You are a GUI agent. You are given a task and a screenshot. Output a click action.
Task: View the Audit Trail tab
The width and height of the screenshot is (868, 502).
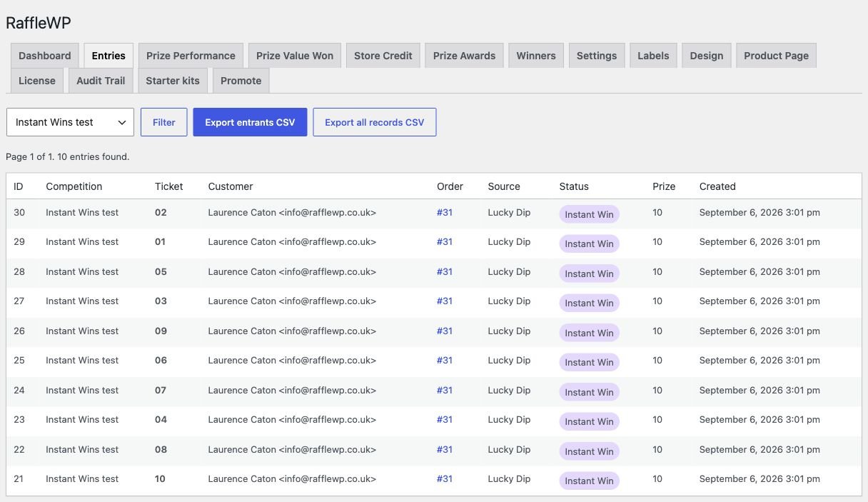(101, 81)
